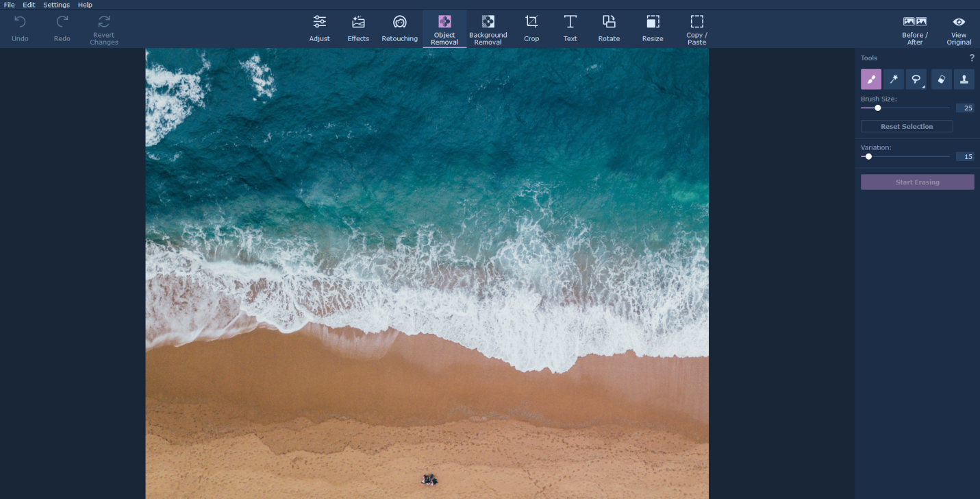Select the Brush selection tool

(870, 80)
